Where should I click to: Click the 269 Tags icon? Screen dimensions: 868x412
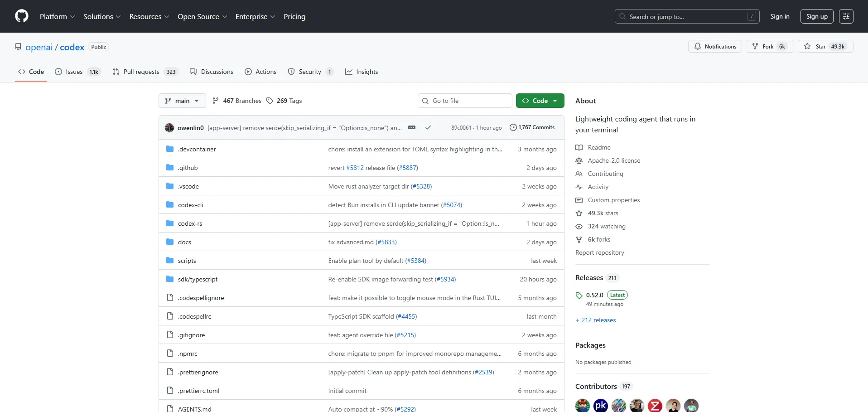[270, 101]
